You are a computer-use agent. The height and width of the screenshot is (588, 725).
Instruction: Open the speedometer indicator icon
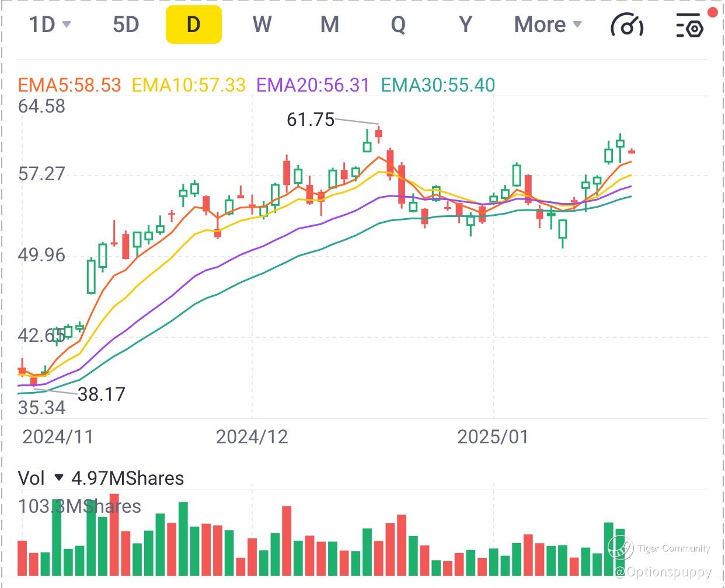click(626, 25)
